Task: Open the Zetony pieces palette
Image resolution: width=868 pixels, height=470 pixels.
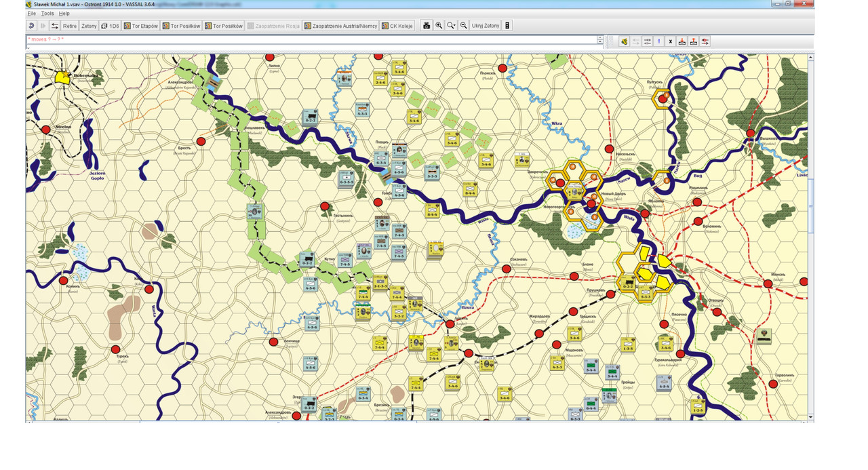Action: [x=89, y=26]
